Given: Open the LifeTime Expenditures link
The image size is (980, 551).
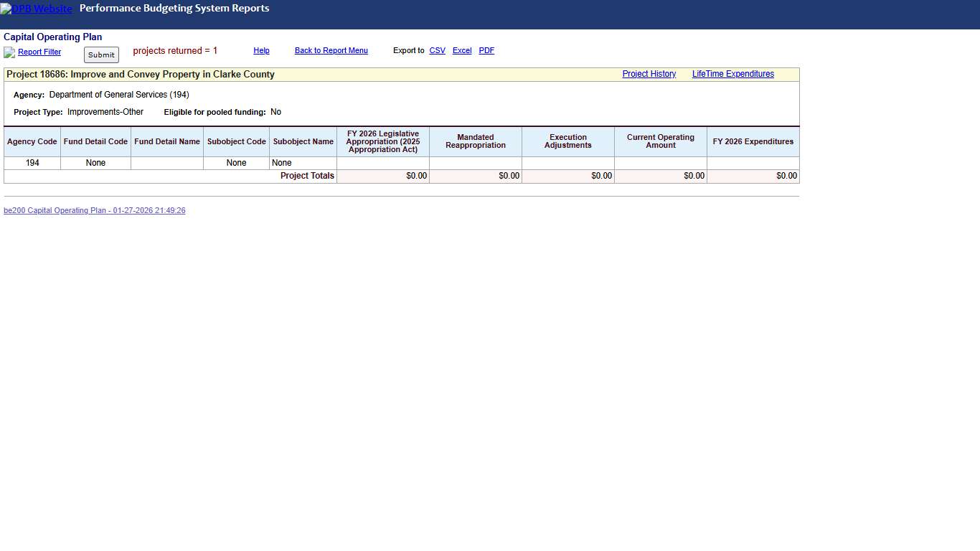Looking at the screenshot, I should click(732, 74).
